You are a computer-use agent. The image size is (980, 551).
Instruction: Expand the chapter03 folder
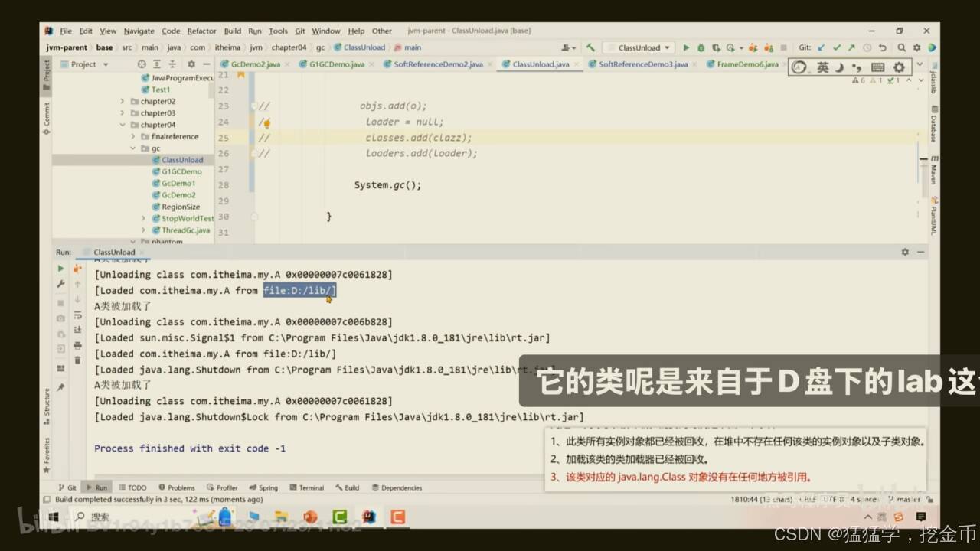pos(122,113)
